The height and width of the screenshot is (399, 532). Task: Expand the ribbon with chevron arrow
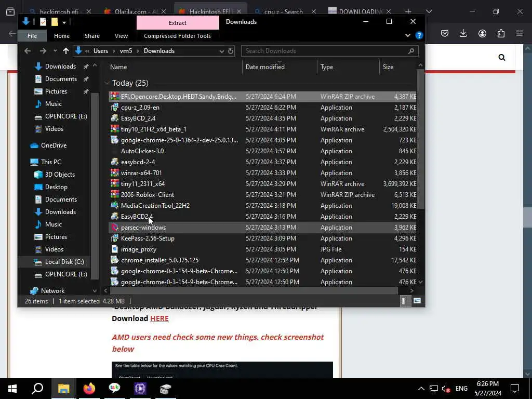tap(408, 35)
